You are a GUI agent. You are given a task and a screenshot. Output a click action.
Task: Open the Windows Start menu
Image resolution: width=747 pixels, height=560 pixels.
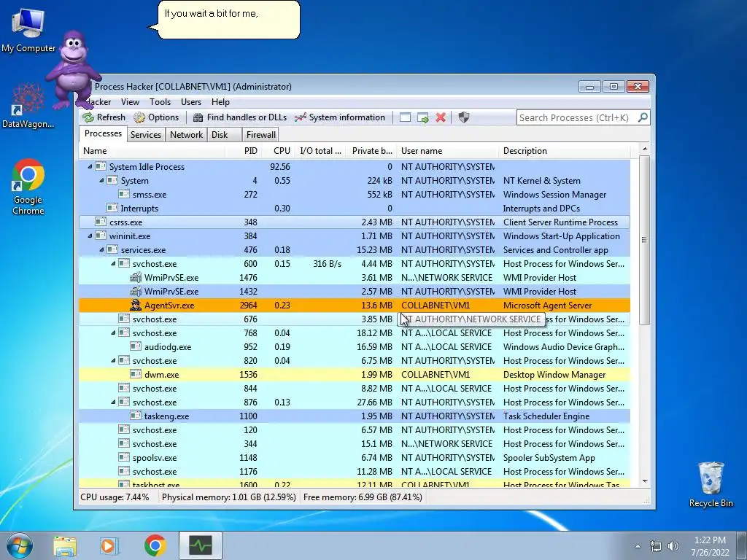[x=20, y=545]
